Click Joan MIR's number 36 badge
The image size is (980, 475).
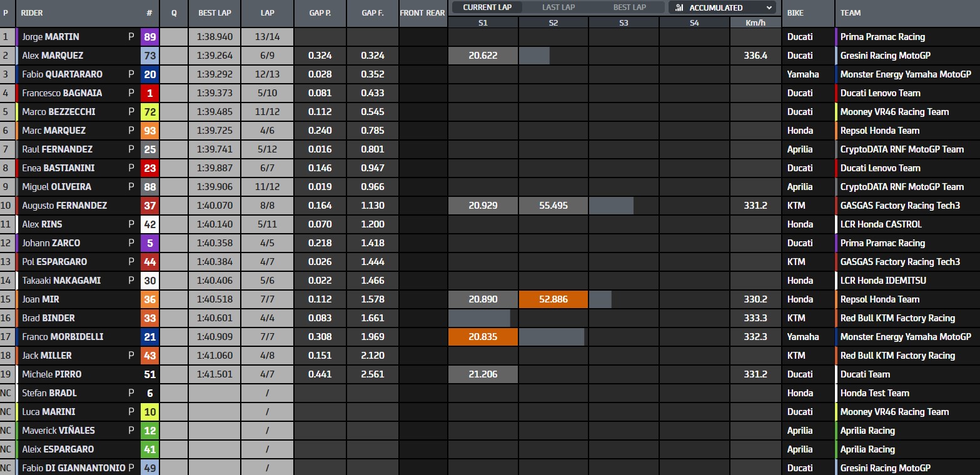[150, 299]
